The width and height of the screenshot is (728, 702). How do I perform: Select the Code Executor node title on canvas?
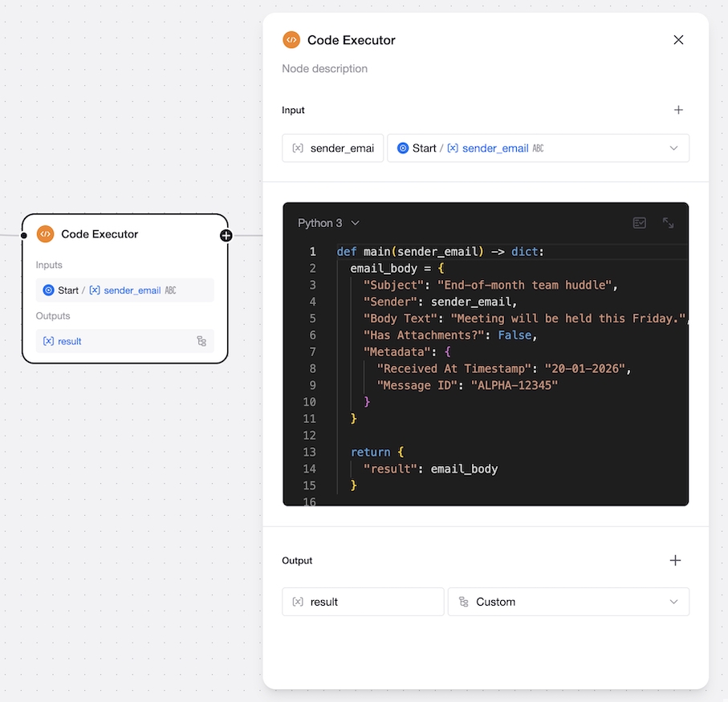click(x=100, y=234)
